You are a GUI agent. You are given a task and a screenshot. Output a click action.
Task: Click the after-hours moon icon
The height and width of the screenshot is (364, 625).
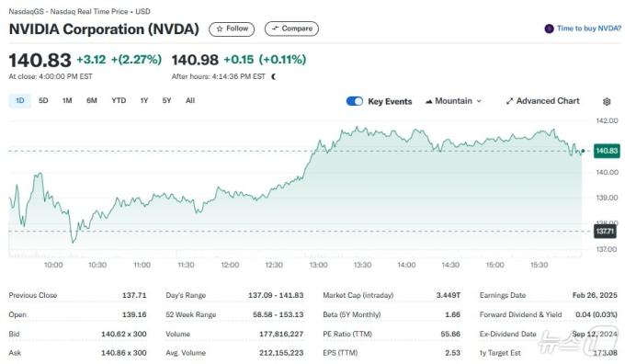(x=274, y=76)
